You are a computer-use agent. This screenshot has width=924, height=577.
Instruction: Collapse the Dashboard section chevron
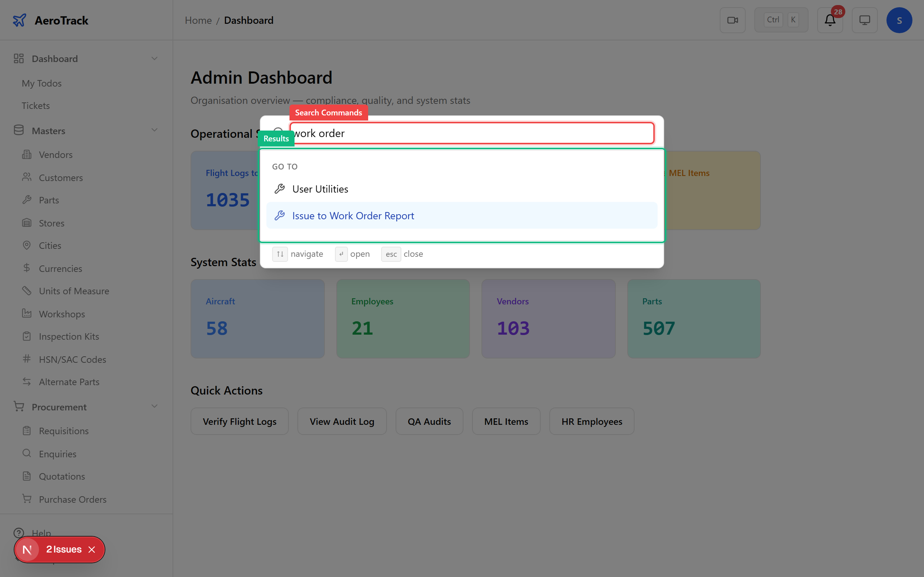(x=154, y=58)
